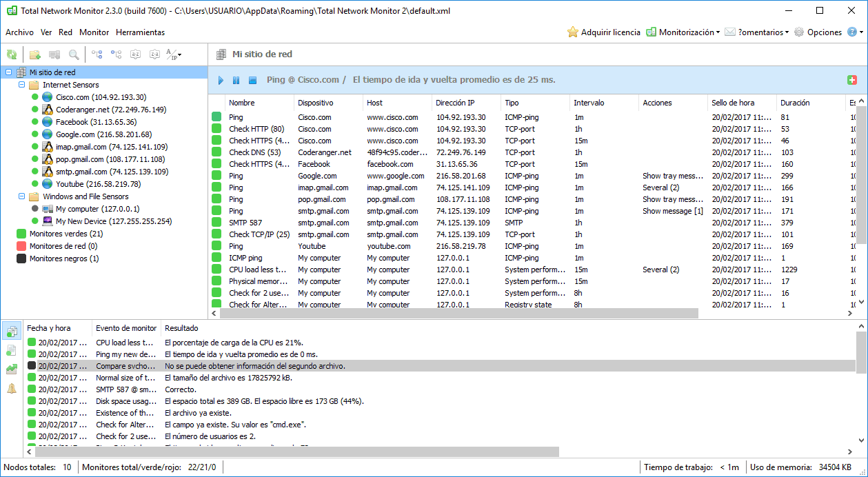
Task: Click Monitores negros (1) filter
Action: [x=64, y=258]
